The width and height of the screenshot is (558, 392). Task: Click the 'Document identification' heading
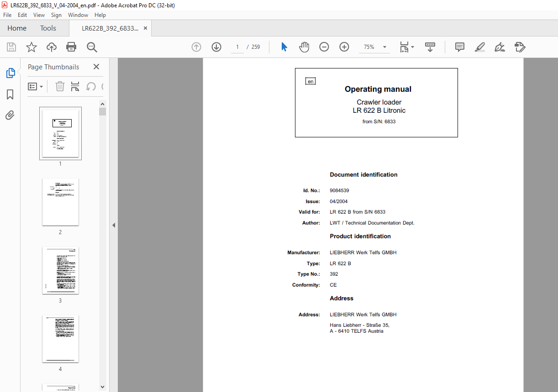point(363,175)
